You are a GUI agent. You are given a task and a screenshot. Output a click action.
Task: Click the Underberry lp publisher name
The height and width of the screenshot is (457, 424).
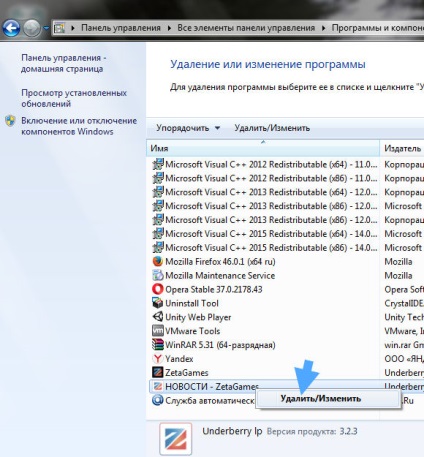pyautogui.click(x=232, y=431)
